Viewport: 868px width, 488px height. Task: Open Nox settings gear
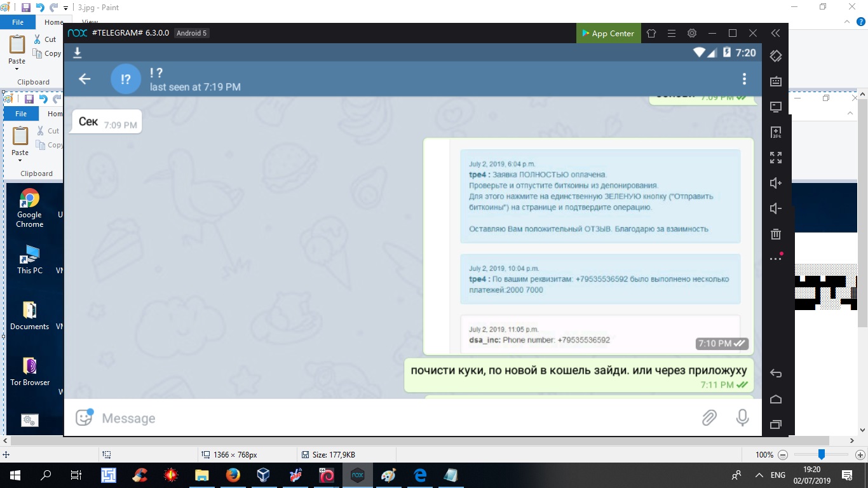[x=692, y=33]
